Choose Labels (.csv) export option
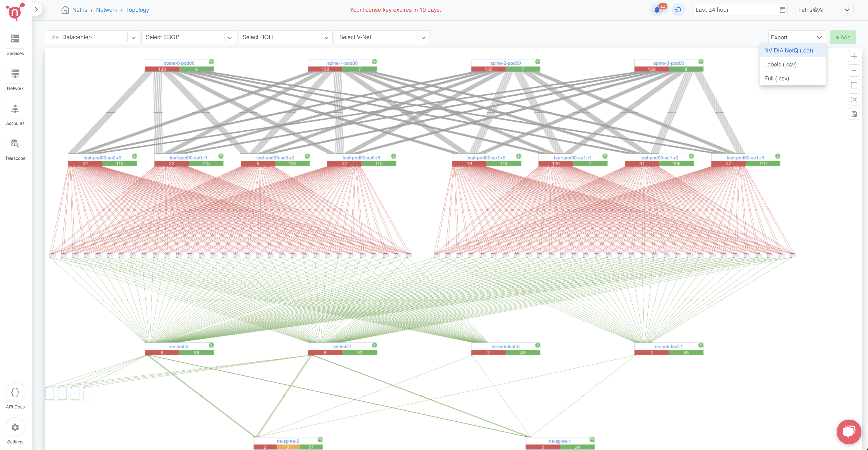868x450 pixels. click(x=780, y=64)
